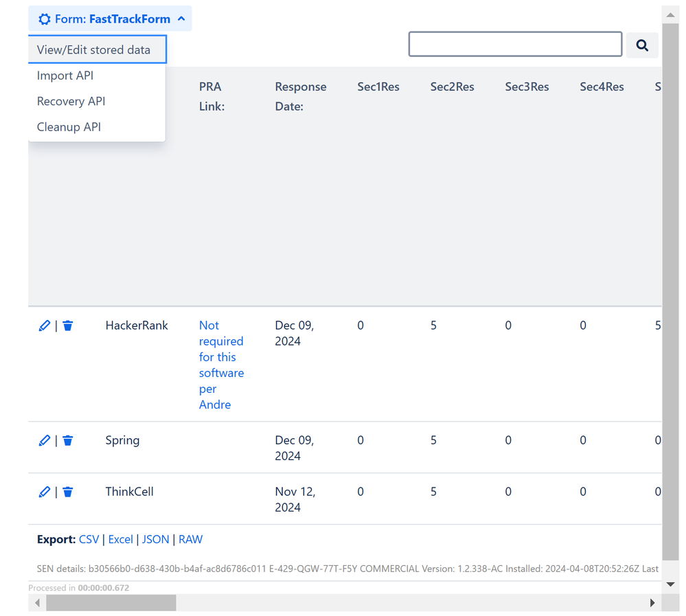The image size is (686, 616).
Task: Select the Spring name cell
Action: click(x=122, y=440)
